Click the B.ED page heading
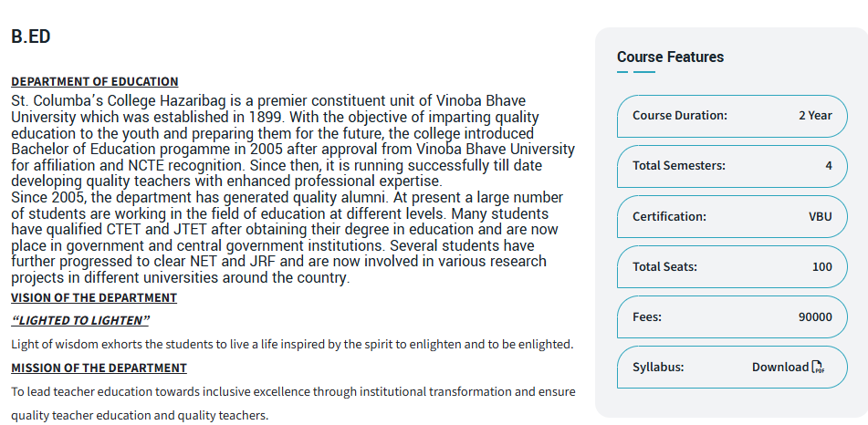 point(30,37)
